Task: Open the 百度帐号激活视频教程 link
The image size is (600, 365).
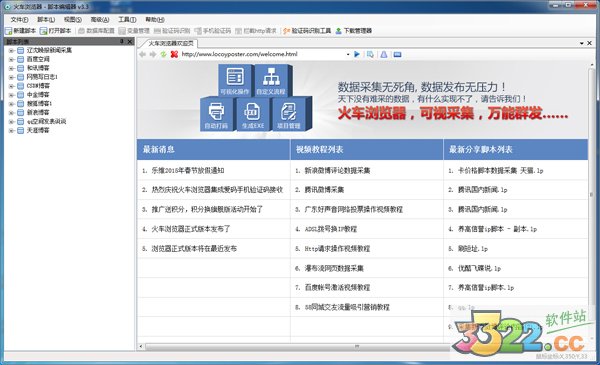Action: pyautogui.click(x=337, y=287)
